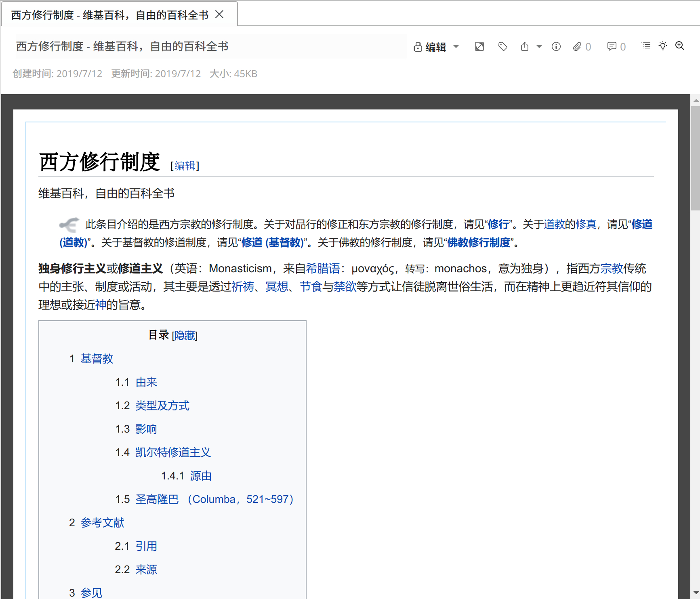Click the 佛教修行制度 link
This screenshot has height=599, width=700.
pos(479,242)
